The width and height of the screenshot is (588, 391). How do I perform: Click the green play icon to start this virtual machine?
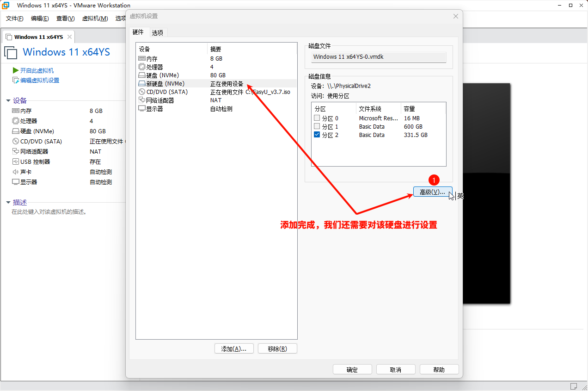16,70
